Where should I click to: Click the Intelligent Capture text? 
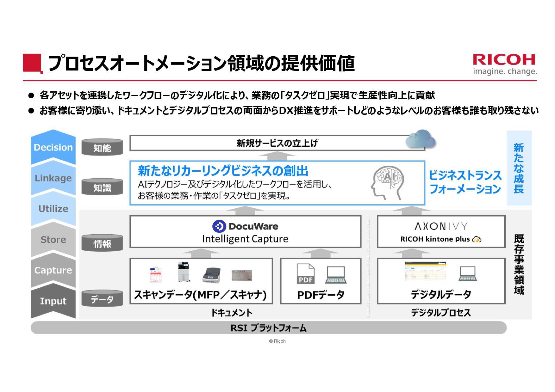(x=245, y=239)
